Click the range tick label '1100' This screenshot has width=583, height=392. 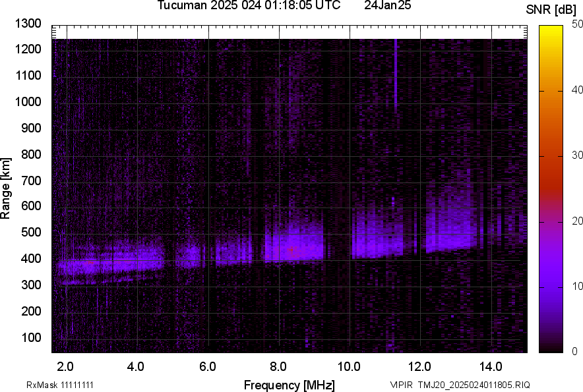tap(28, 75)
